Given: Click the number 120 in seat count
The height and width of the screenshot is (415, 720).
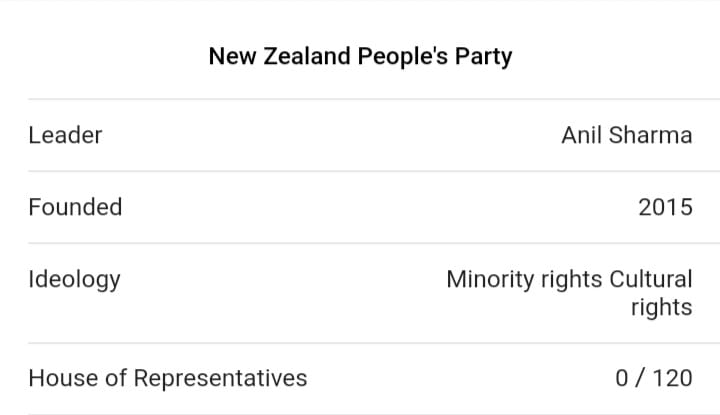Looking at the screenshot, I should (671, 378).
